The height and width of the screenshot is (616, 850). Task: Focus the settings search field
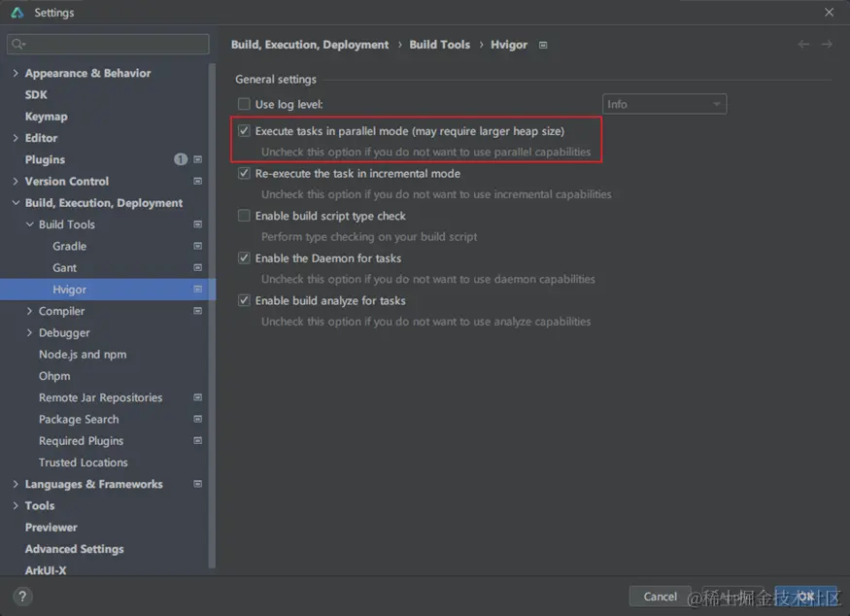click(x=108, y=44)
